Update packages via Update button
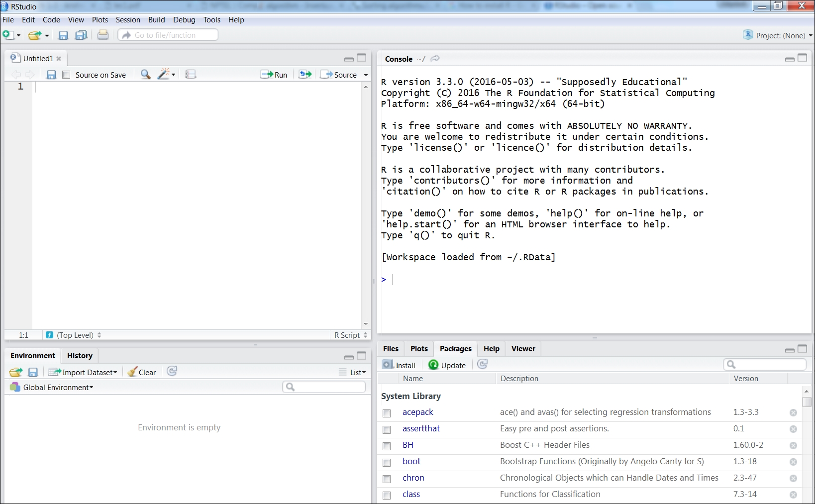The width and height of the screenshot is (815, 504). [447, 365]
